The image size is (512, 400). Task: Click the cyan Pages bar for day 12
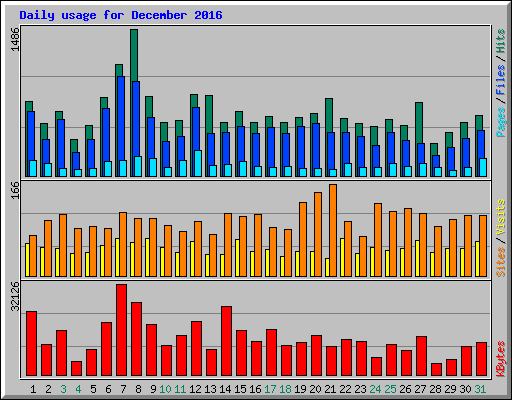198,163
